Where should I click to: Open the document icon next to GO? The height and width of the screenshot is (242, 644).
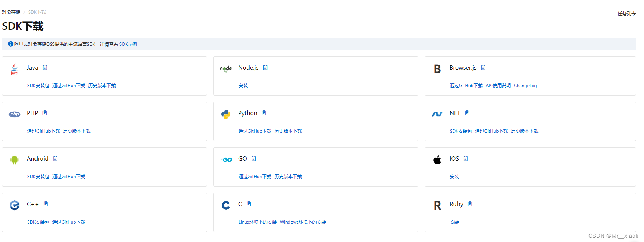(x=254, y=159)
